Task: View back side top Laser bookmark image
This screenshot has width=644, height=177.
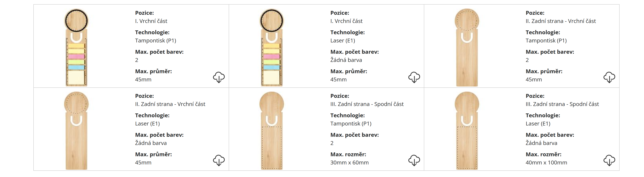Action: coord(76,131)
